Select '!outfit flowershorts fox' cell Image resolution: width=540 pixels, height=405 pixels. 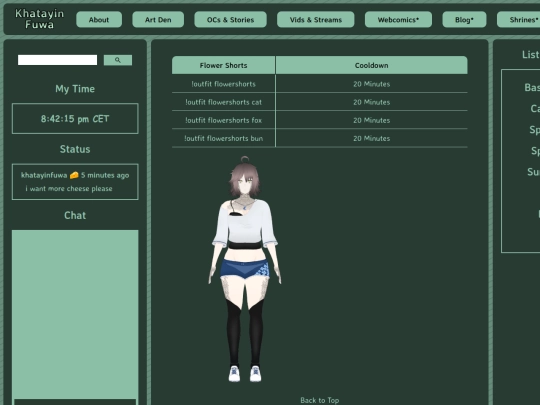pyautogui.click(x=224, y=120)
